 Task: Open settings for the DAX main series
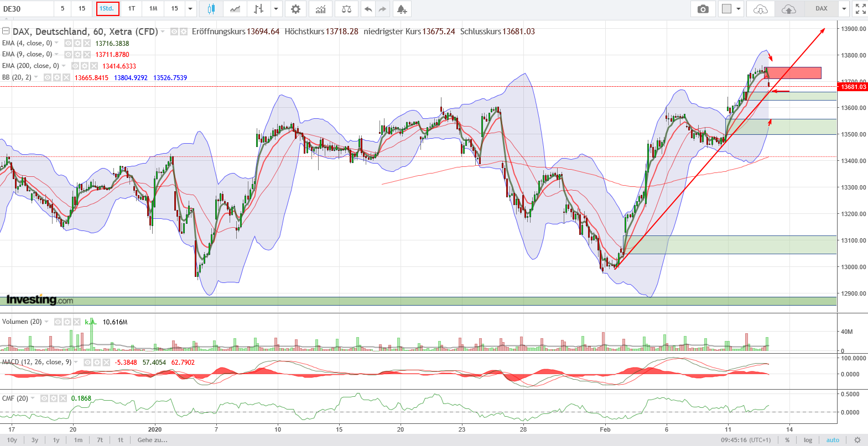(184, 32)
